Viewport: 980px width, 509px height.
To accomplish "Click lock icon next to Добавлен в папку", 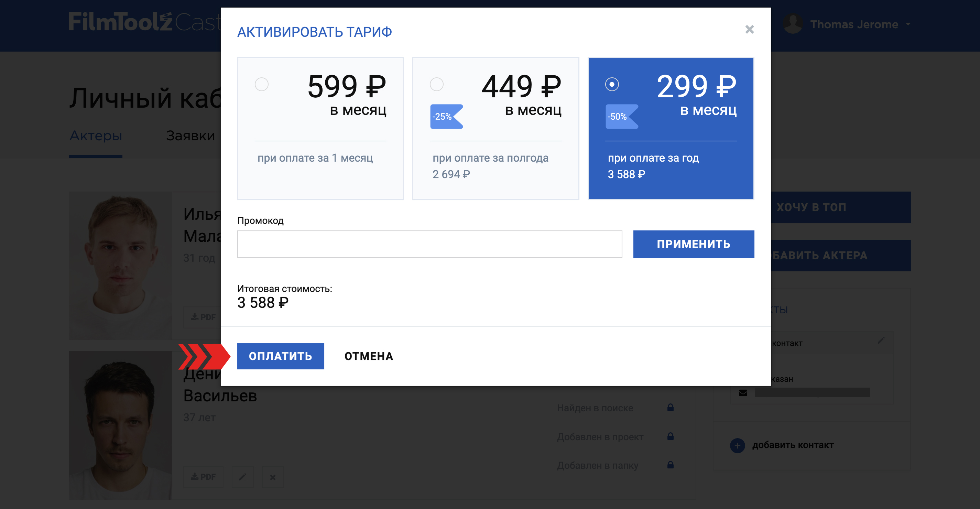I will 670,465.
